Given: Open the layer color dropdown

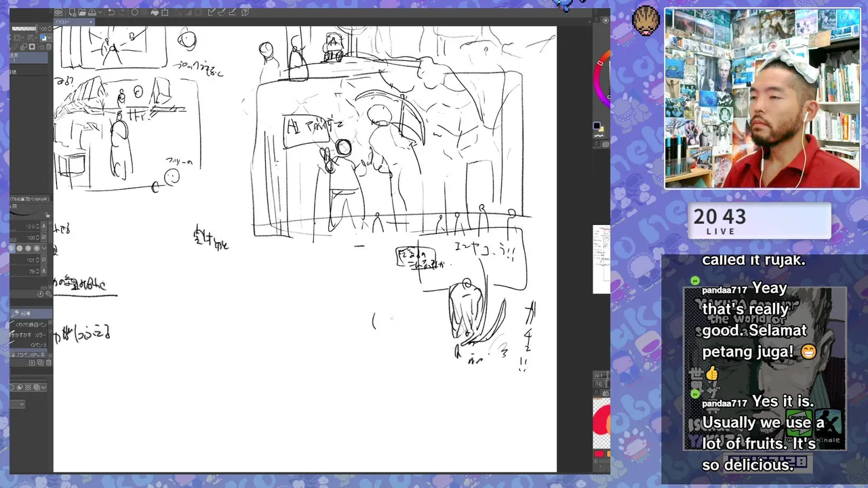Looking at the screenshot, I should coord(50,38).
